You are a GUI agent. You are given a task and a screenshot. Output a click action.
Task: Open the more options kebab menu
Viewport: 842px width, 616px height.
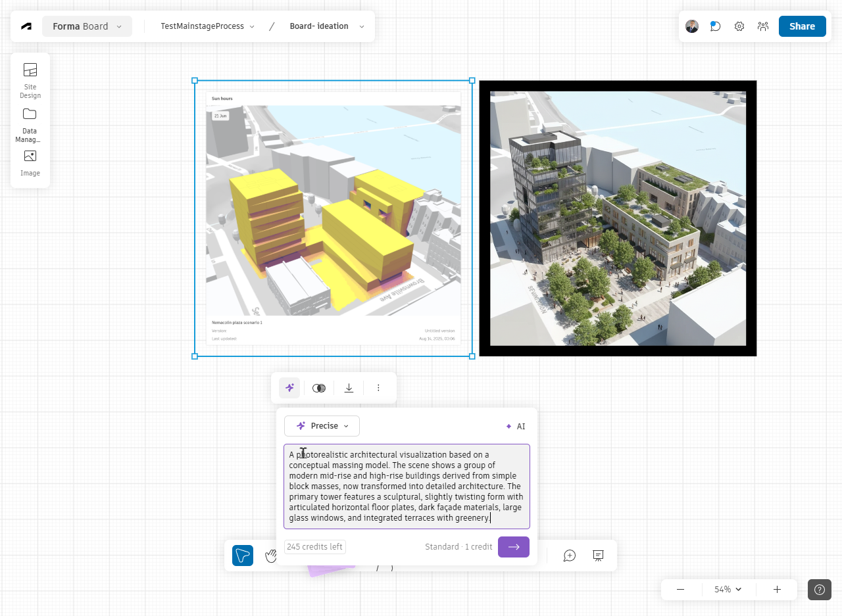coord(378,388)
